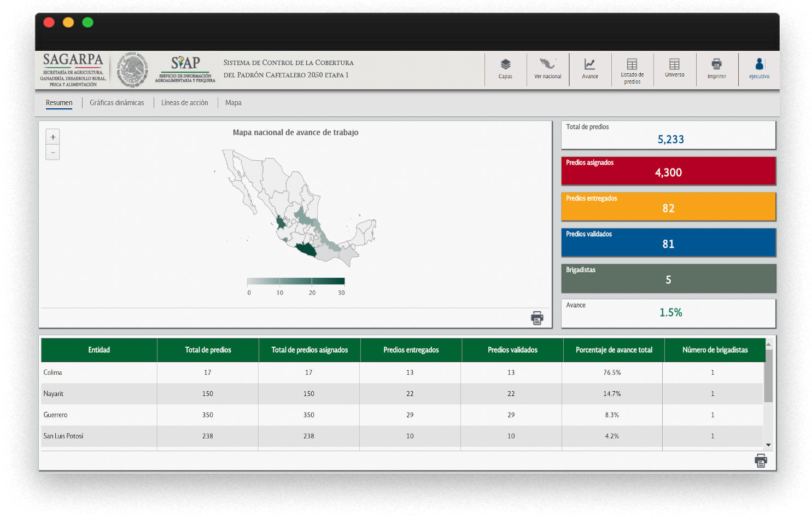Click the map color legend gradient bar

(295, 281)
